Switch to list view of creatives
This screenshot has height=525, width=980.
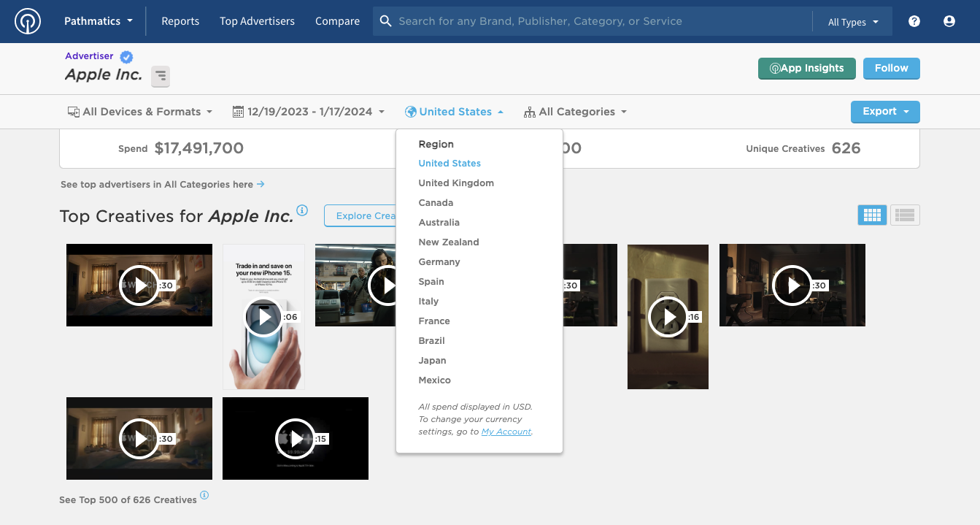point(905,215)
